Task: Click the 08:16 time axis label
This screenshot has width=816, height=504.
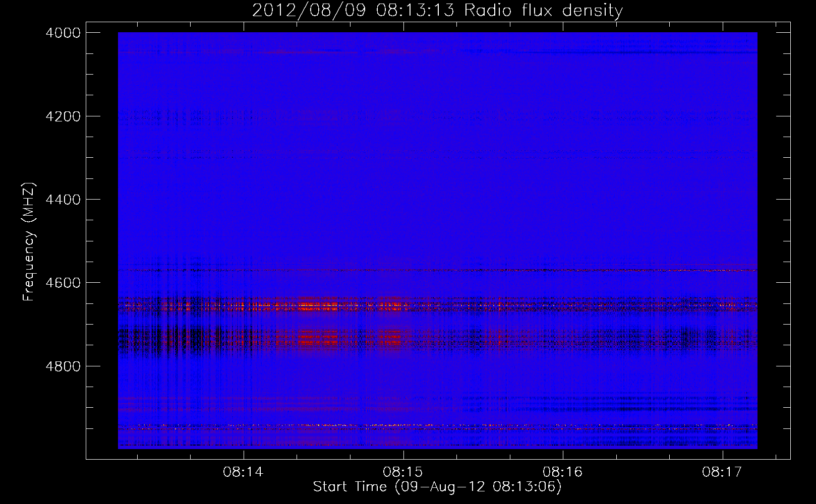Action: [563, 472]
